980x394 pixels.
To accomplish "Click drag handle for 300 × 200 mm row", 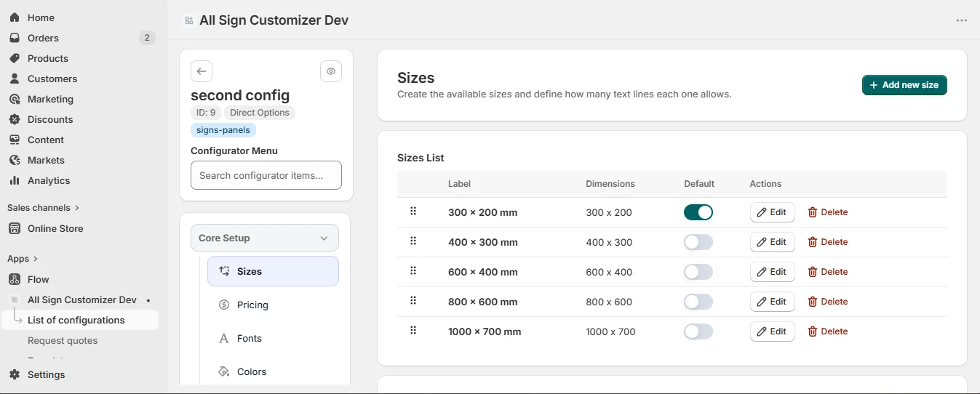I will tap(413, 212).
